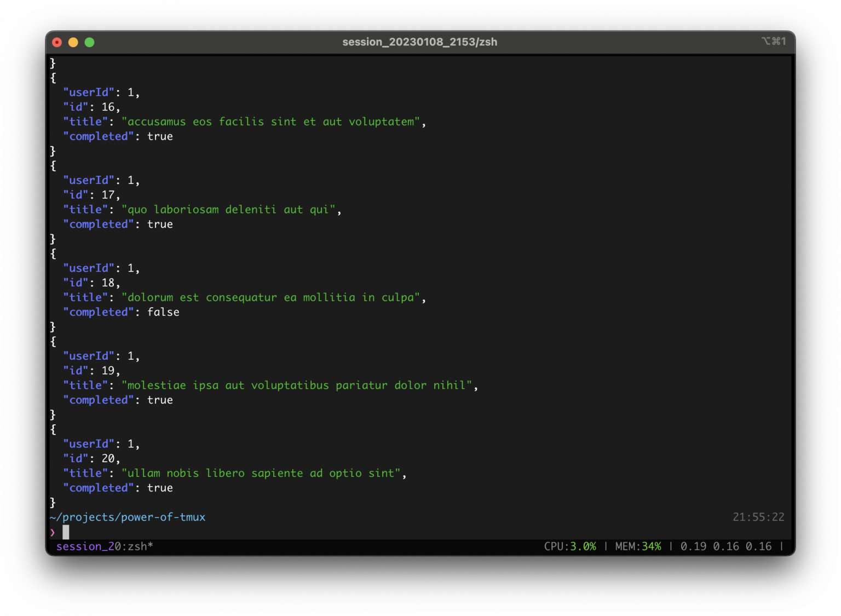Viewport: 841px width, 616px height.
Task: Click the CPU:3.0% status entry
Action: point(570,546)
